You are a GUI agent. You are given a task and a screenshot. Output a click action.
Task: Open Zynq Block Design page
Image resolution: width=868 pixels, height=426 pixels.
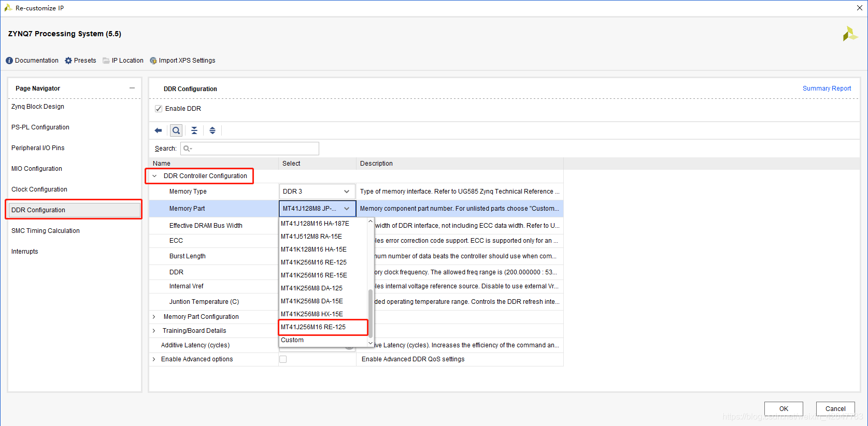click(38, 107)
